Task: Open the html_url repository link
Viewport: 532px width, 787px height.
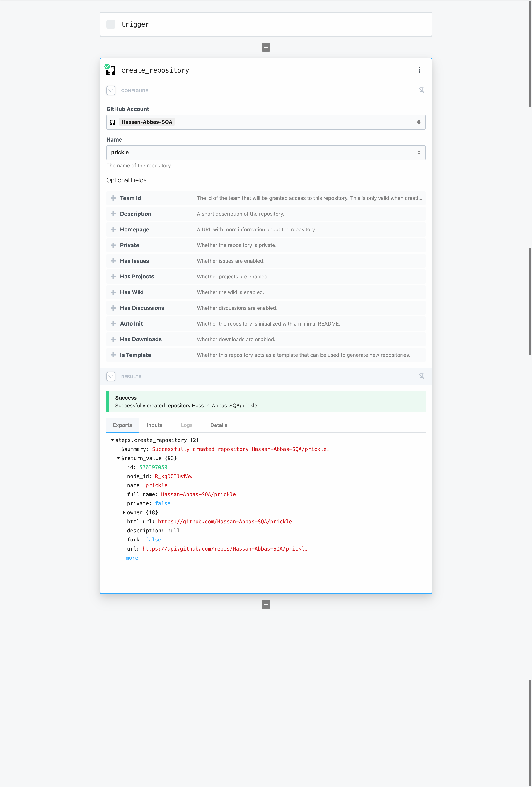Action: (x=225, y=522)
